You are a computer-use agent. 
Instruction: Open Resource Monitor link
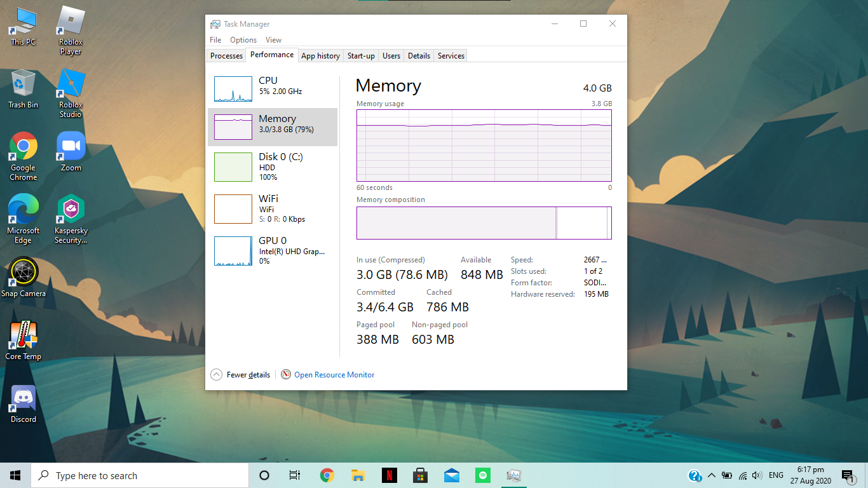tap(334, 375)
